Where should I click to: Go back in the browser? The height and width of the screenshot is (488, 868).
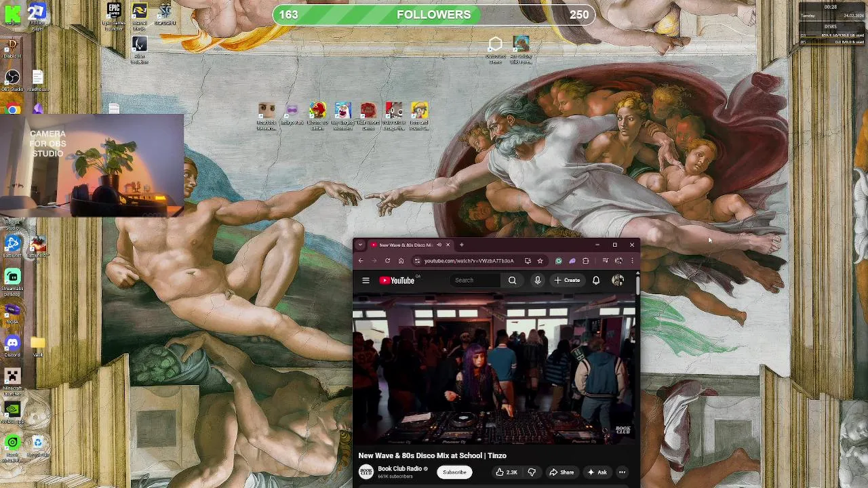pyautogui.click(x=361, y=260)
